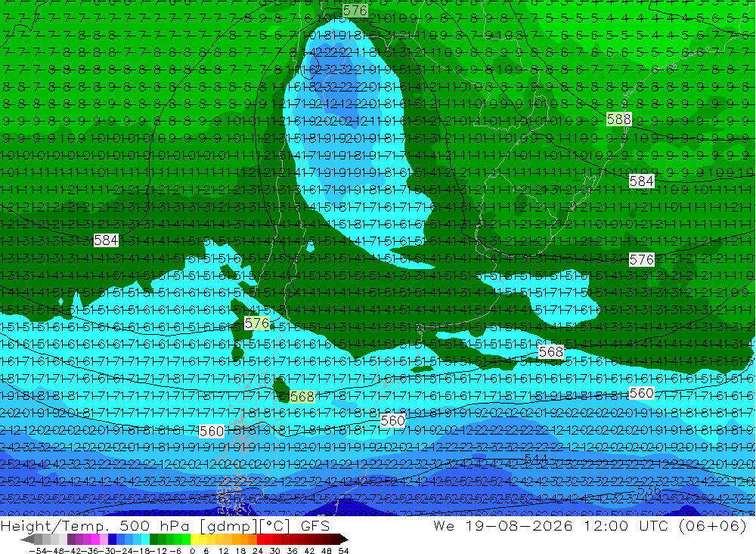Select the 576 label at the top edge
756x554 pixels.
(x=355, y=11)
